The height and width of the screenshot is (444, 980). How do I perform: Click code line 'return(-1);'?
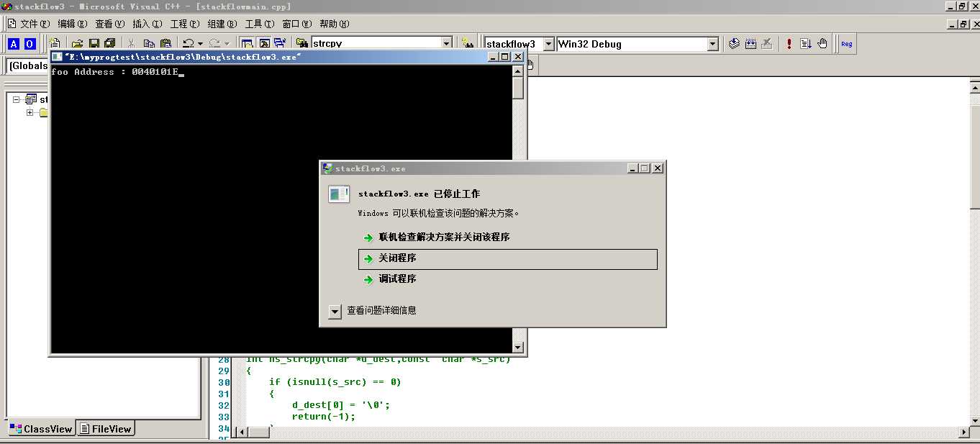coord(323,417)
